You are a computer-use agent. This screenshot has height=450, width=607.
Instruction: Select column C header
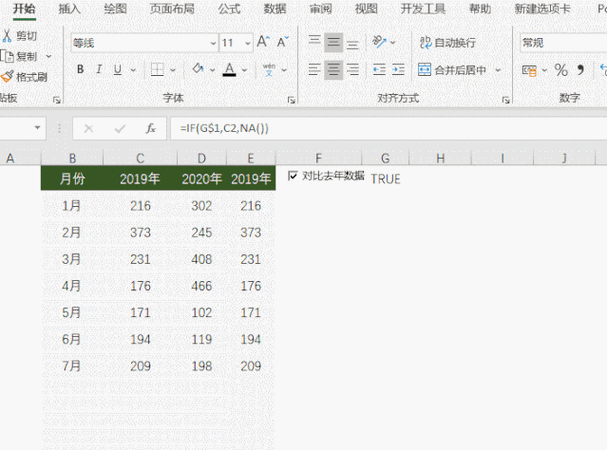pos(140,158)
